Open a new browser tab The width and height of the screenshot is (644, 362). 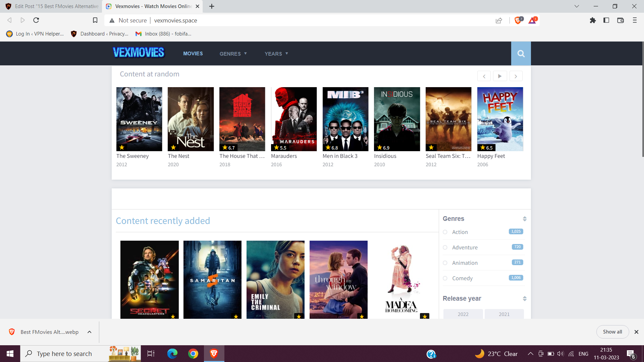click(x=212, y=6)
